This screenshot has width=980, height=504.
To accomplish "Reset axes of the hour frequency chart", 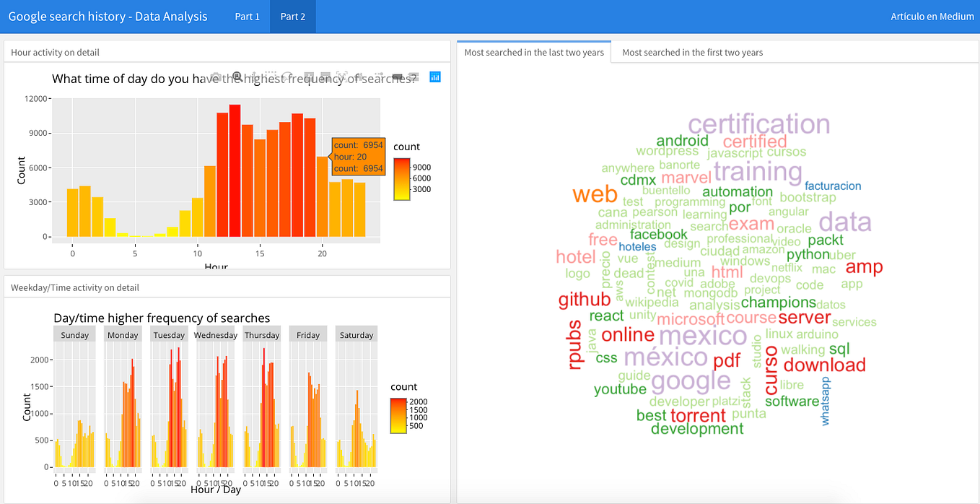I will point(359,76).
